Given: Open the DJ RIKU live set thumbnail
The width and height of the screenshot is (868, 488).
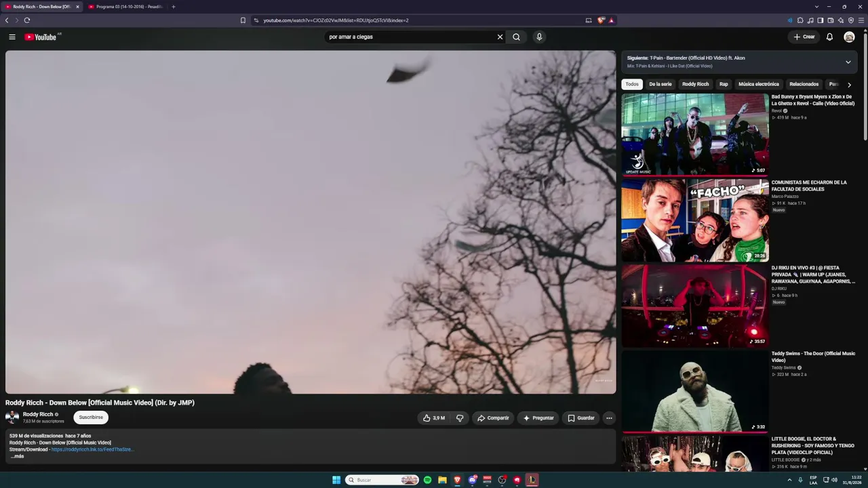Looking at the screenshot, I should pos(695,306).
